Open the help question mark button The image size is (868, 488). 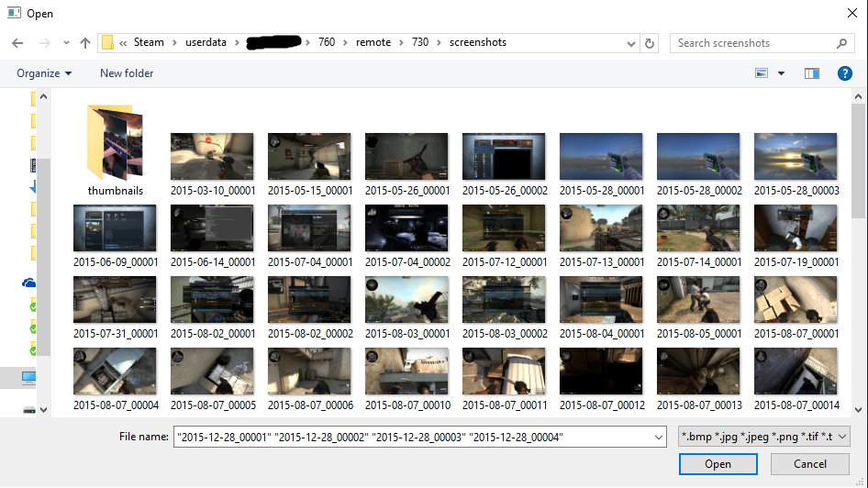click(845, 73)
